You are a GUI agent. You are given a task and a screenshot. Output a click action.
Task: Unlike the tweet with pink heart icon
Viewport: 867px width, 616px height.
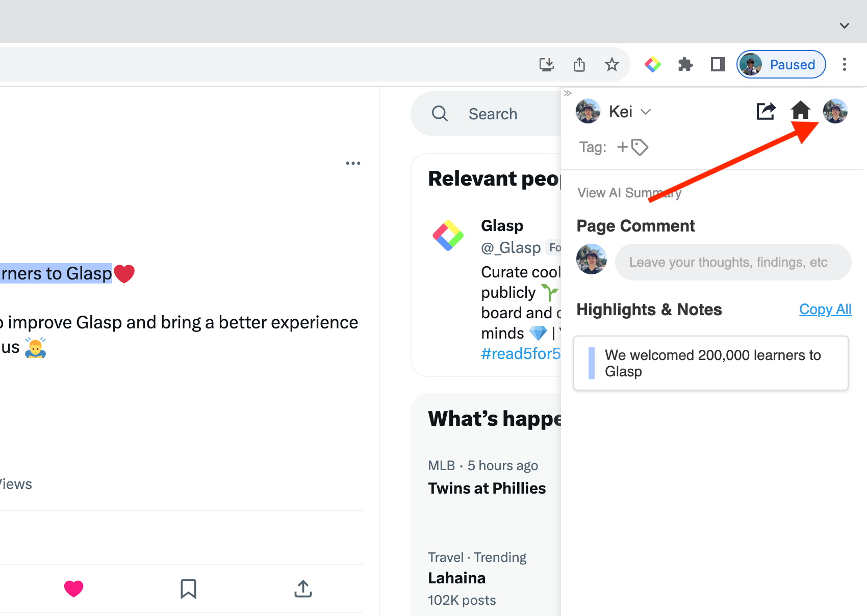click(73, 588)
